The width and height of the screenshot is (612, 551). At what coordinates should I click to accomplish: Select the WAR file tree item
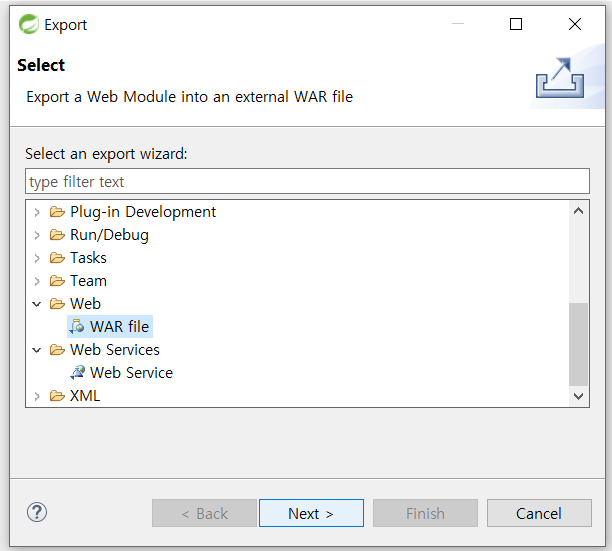pyautogui.click(x=110, y=327)
